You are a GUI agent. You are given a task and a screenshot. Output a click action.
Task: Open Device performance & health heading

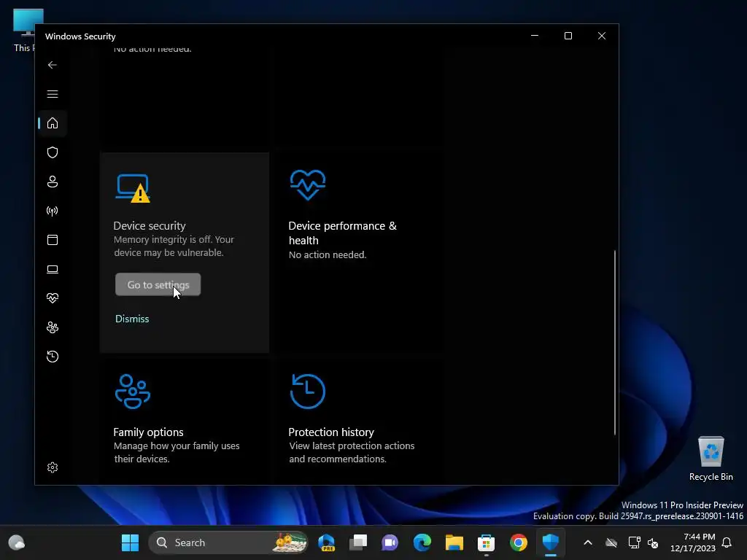tap(343, 233)
